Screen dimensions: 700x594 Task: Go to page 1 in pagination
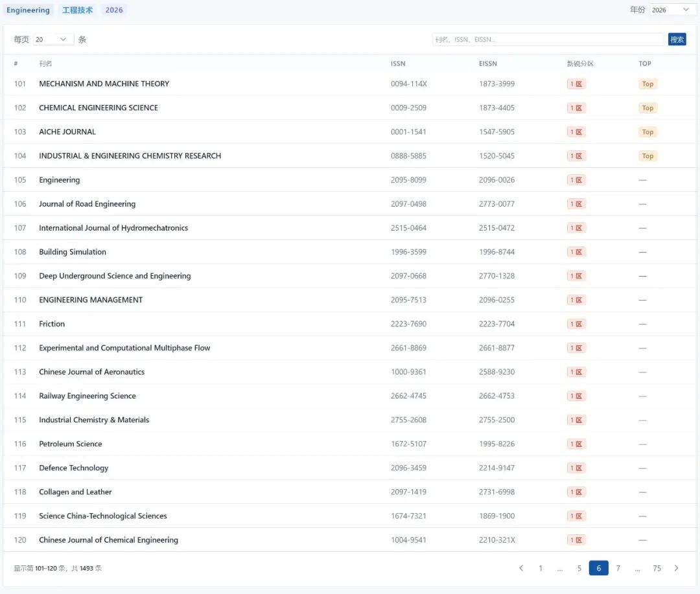click(541, 568)
